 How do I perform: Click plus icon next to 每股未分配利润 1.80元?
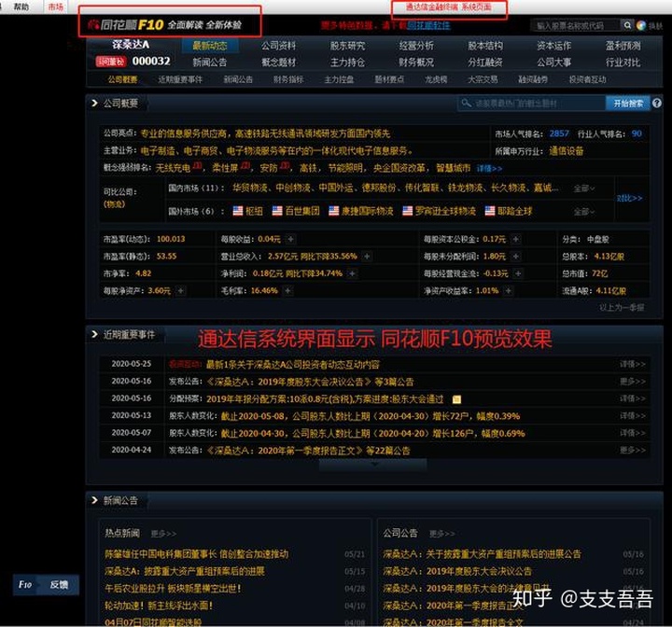(x=516, y=257)
